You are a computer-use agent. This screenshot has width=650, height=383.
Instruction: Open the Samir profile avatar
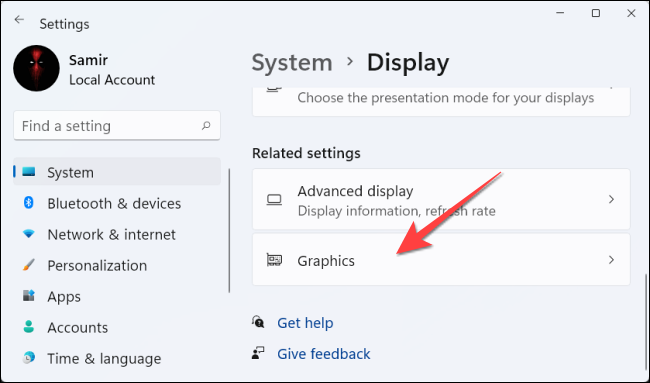point(36,68)
